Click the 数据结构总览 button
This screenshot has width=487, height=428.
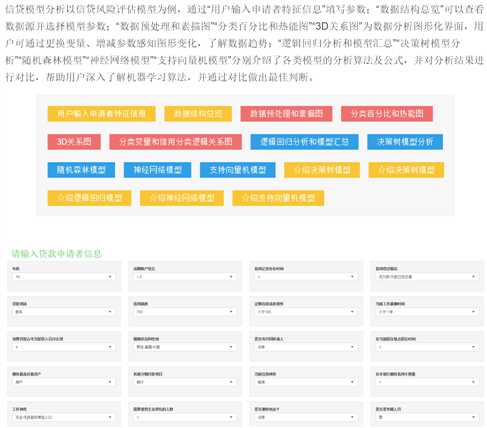(198, 114)
